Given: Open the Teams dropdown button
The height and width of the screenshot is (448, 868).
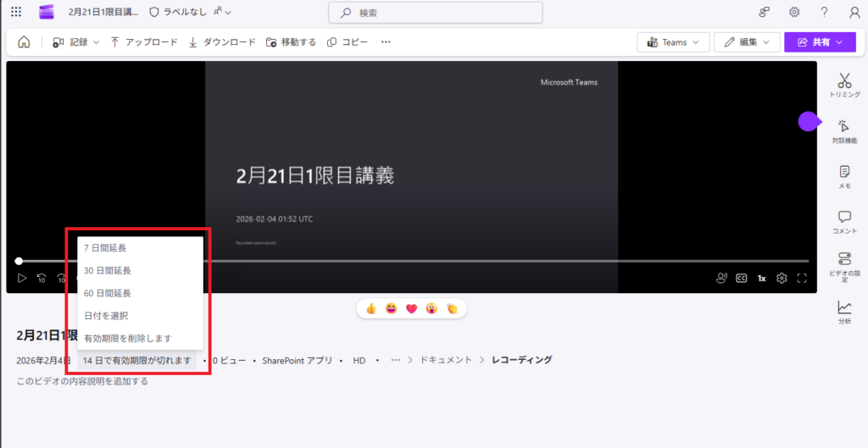Looking at the screenshot, I should (x=673, y=42).
